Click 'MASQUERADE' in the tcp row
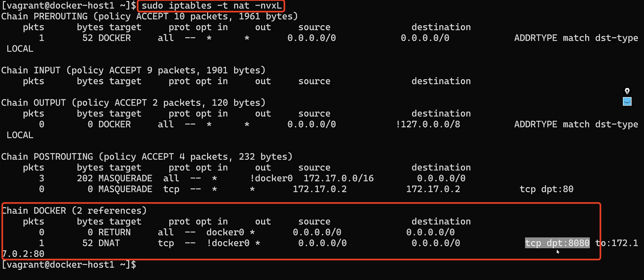This screenshot has height=280, width=644. tap(125, 189)
